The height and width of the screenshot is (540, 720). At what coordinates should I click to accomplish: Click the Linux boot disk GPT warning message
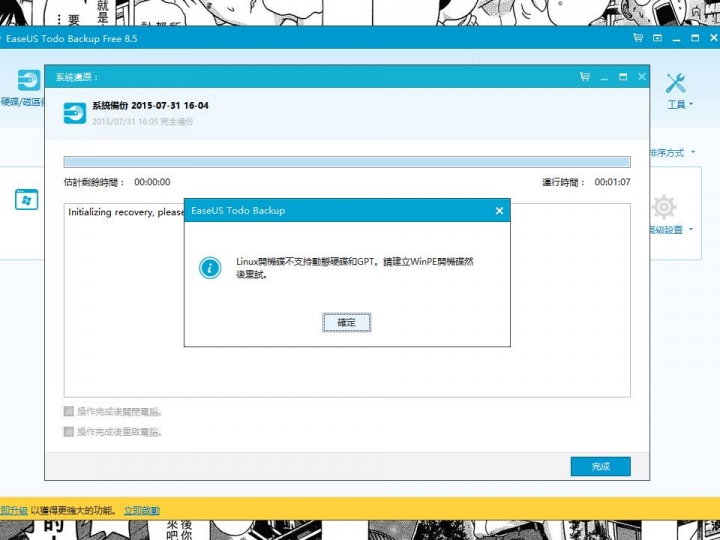354,268
